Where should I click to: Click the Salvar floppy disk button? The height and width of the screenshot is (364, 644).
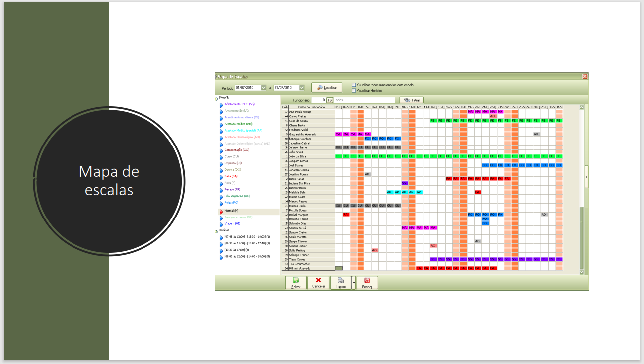[x=296, y=283]
